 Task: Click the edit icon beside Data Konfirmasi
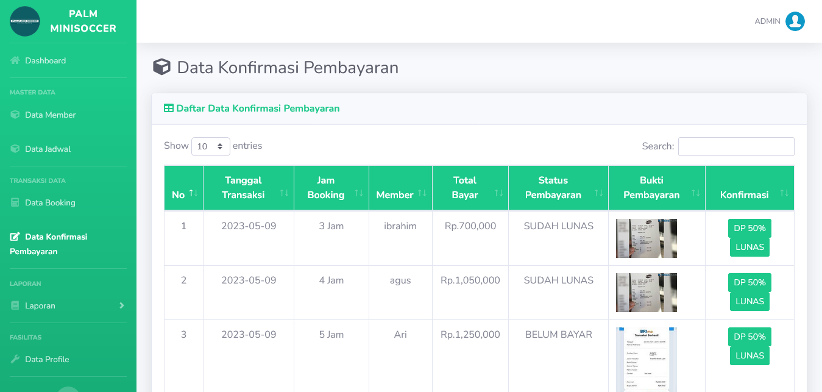pyautogui.click(x=15, y=237)
